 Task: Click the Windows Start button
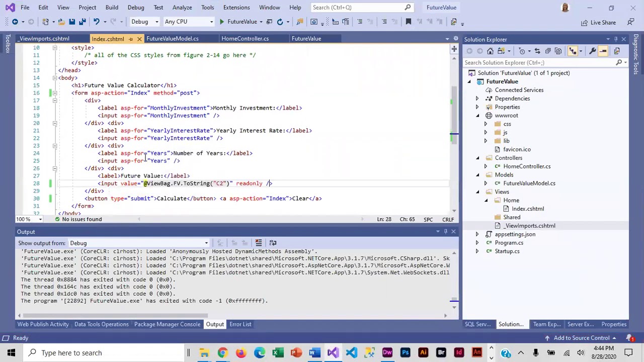click(x=11, y=352)
